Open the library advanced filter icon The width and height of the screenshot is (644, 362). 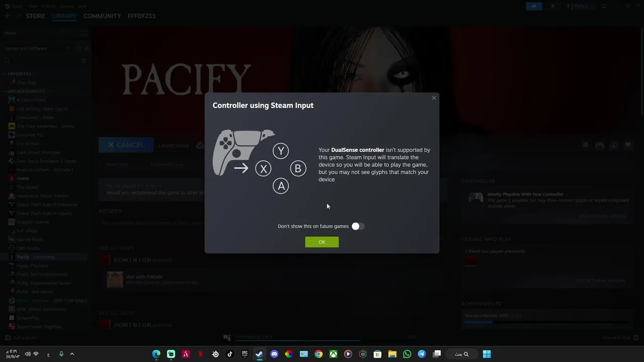coord(84,61)
